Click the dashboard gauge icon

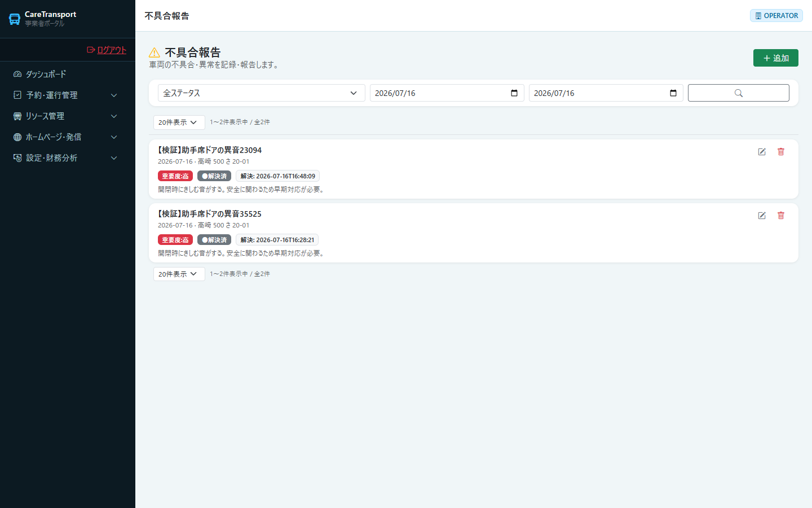pyautogui.click(x=17, y=74)
